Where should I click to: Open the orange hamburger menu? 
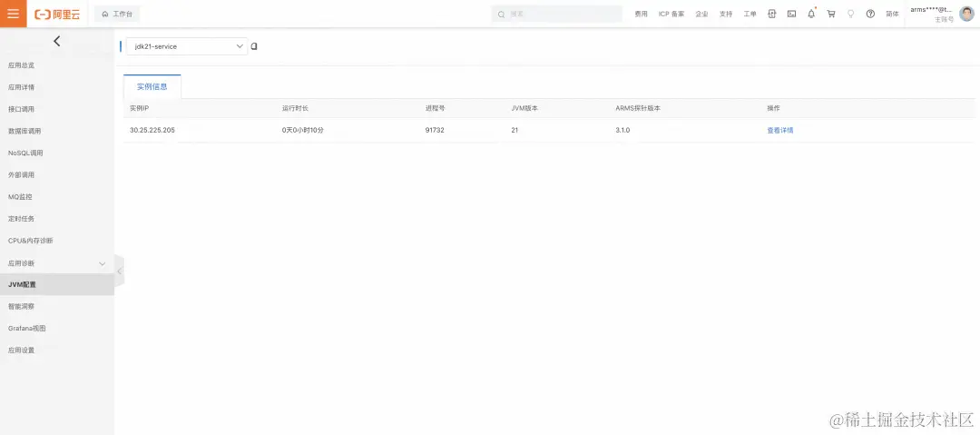pos(13,14)
